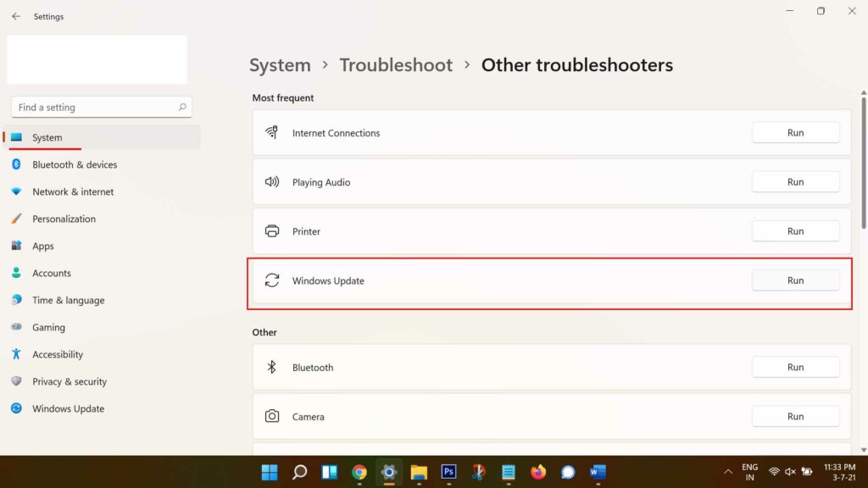The height and width of the screenshot is (488, 868).
Task: Run the Playing Audio troubleshooter
Action: click(795, 181)
